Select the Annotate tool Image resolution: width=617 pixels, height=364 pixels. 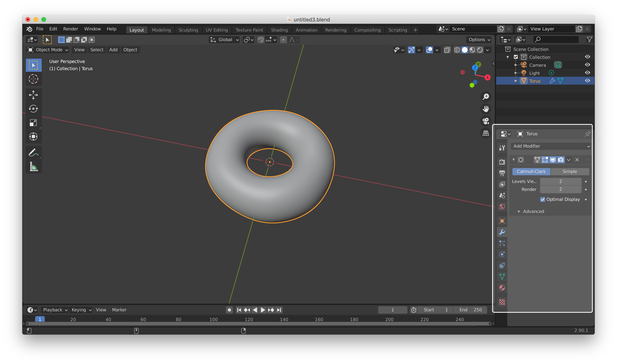[33, 153]
